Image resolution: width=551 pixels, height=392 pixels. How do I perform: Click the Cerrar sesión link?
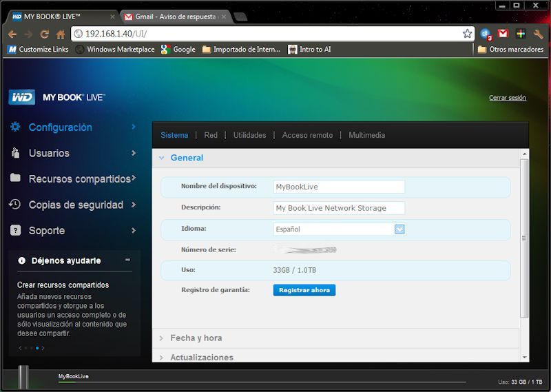pyautogui.click(x=508, y=98)
